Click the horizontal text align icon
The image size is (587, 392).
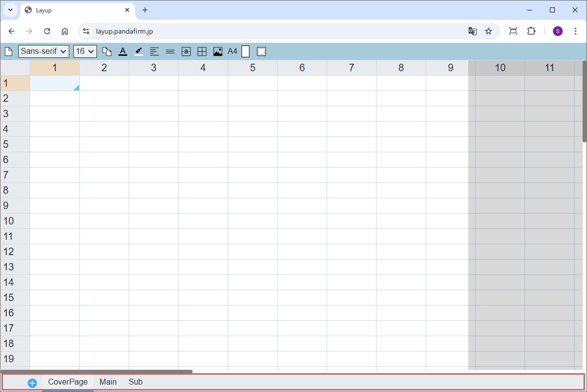(x=154, y=51)
